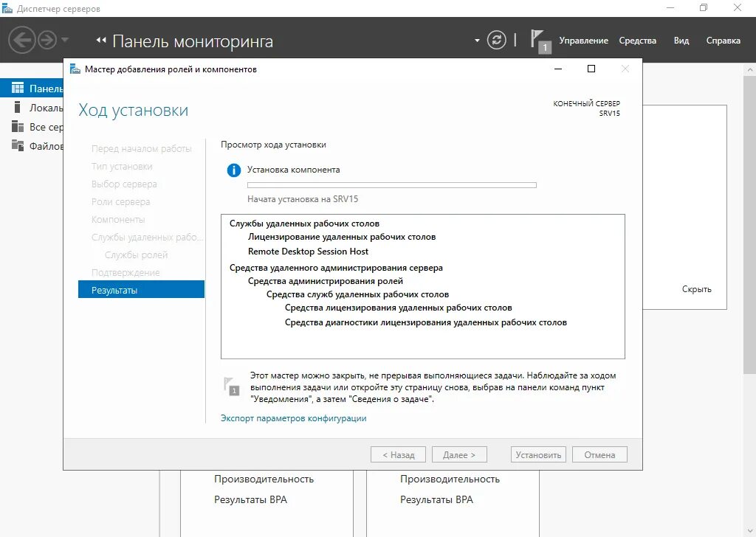The height and width of the screenshot is (537, 756).
Task: Click the Server Manager vertical scrollbar
Action: click(x=750, y=224)
